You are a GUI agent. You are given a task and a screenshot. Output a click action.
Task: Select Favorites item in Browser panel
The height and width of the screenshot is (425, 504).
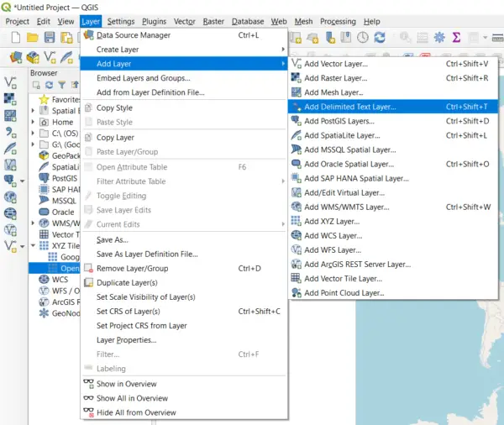(x=66, y=99)
